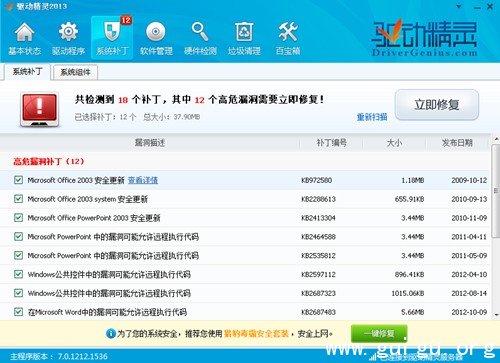Open the title bar dropdown menu arrow

[x=459, y=6]
